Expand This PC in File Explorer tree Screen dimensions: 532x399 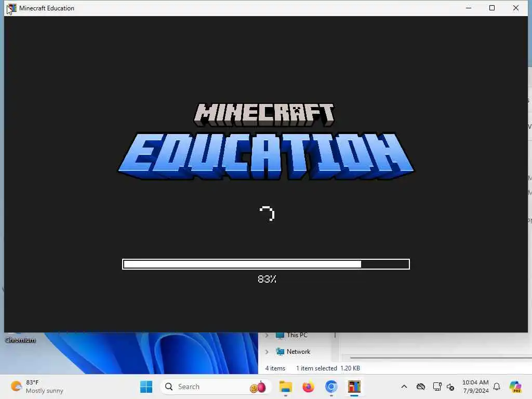pos(267,335)
